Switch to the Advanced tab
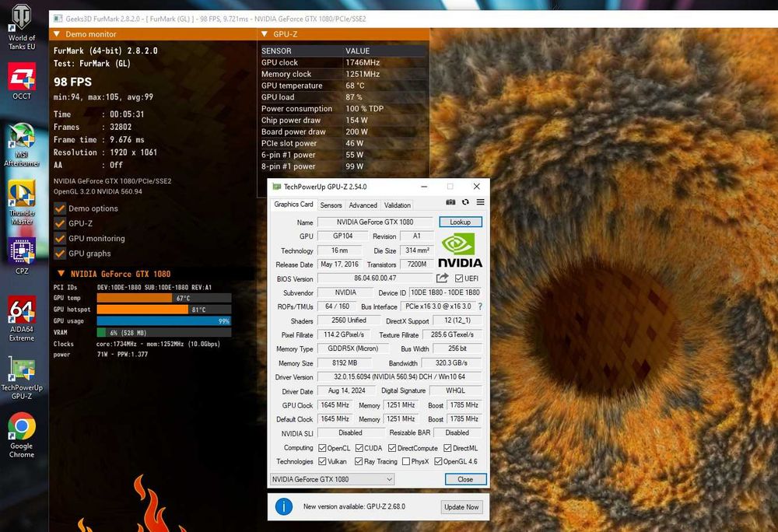778x532 pixels. click(x=363, y=205)
